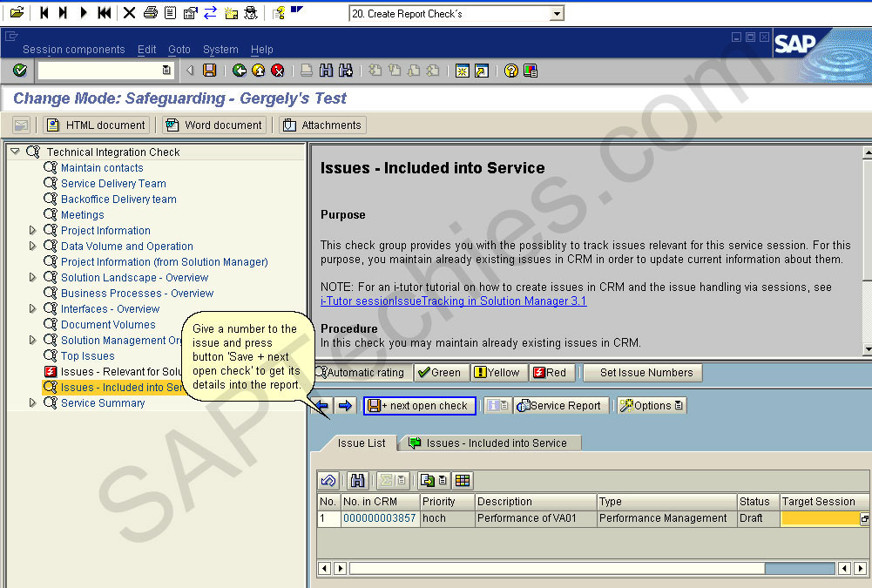
Task: Click the yellow Target Session input cell
Action: point(820,518)
